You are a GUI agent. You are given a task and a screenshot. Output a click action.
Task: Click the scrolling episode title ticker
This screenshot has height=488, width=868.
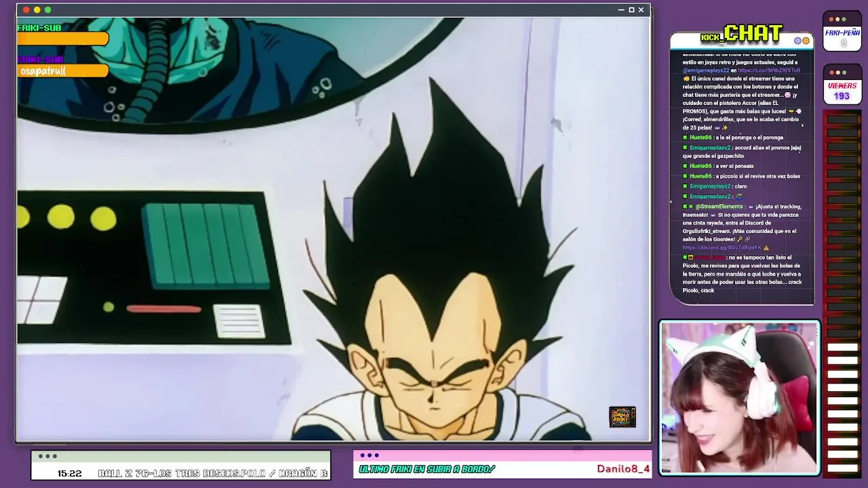click(x=213, y=474)
